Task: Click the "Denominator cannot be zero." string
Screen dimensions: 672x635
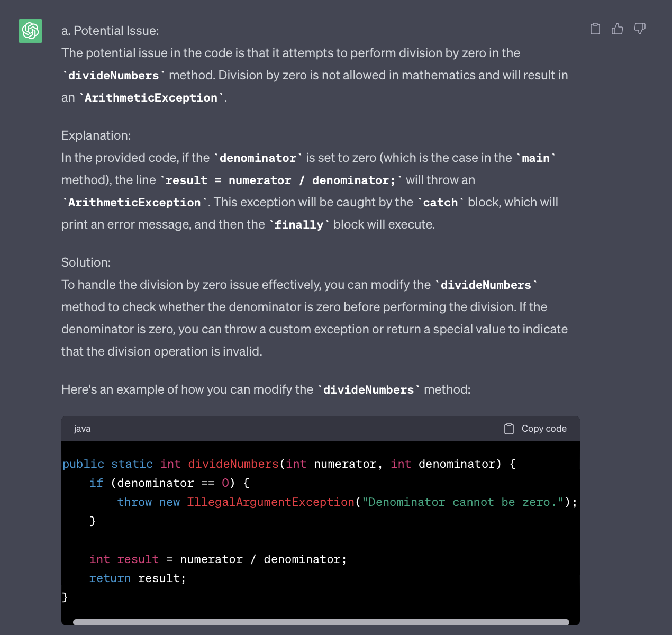Action: click(462, 502)
